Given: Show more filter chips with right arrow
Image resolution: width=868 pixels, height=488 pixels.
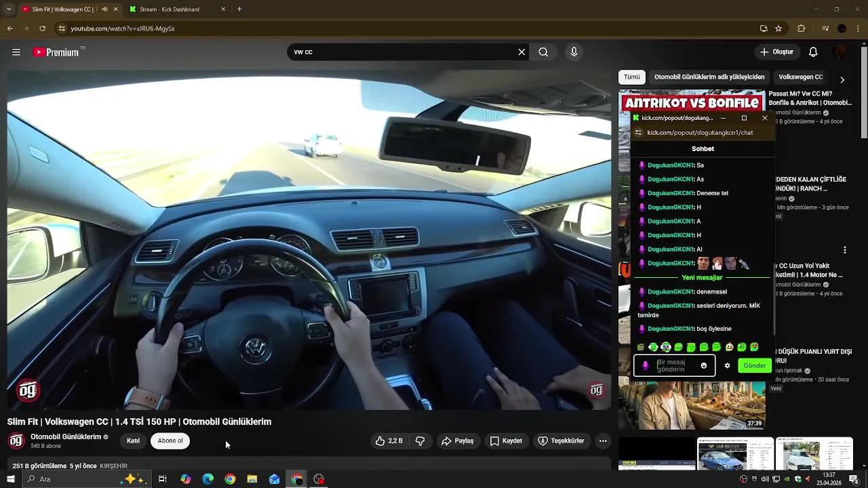Looking at the screenshot, I should 842,79.
